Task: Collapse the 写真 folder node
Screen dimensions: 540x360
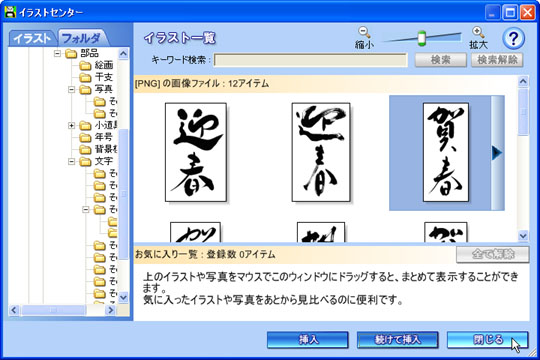Action: (71, 90)
